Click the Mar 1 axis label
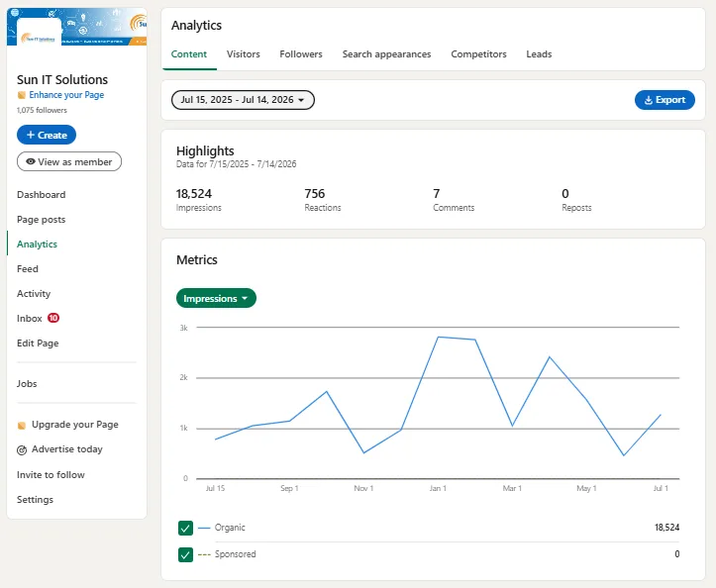The height and width of the screenshot is (588, 716). click(x=512, y=488)
